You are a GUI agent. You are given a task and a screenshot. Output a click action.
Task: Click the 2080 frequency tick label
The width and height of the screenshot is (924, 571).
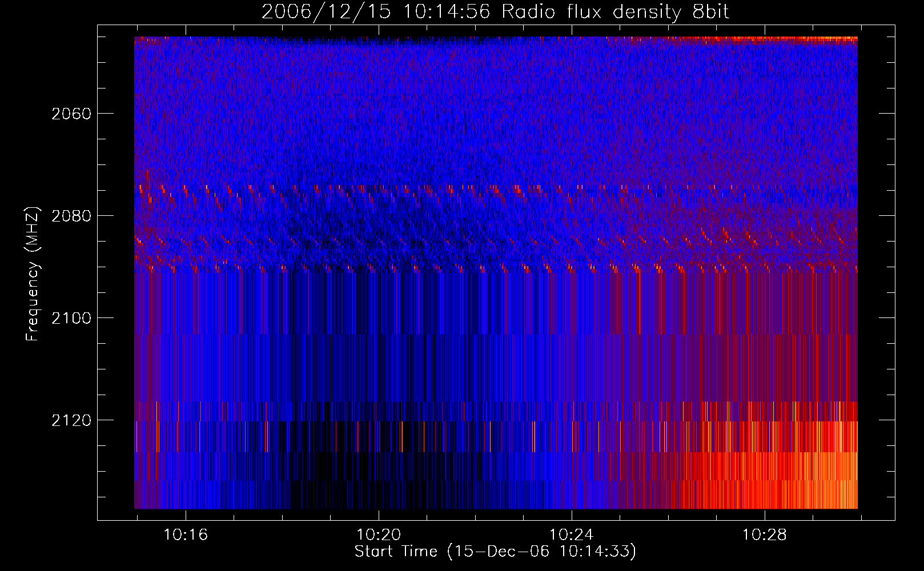click(x=71, y=216)
